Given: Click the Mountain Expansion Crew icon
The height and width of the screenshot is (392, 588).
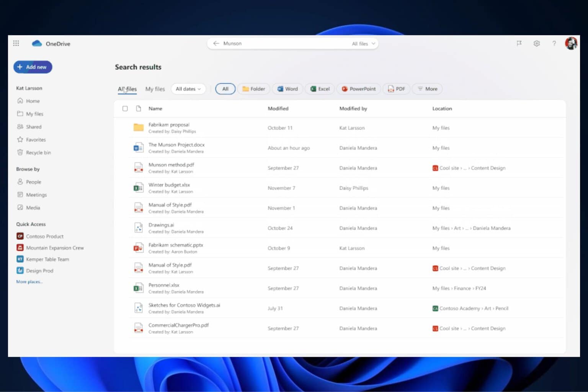Looking at the screenshot, I should click(20, 248).
